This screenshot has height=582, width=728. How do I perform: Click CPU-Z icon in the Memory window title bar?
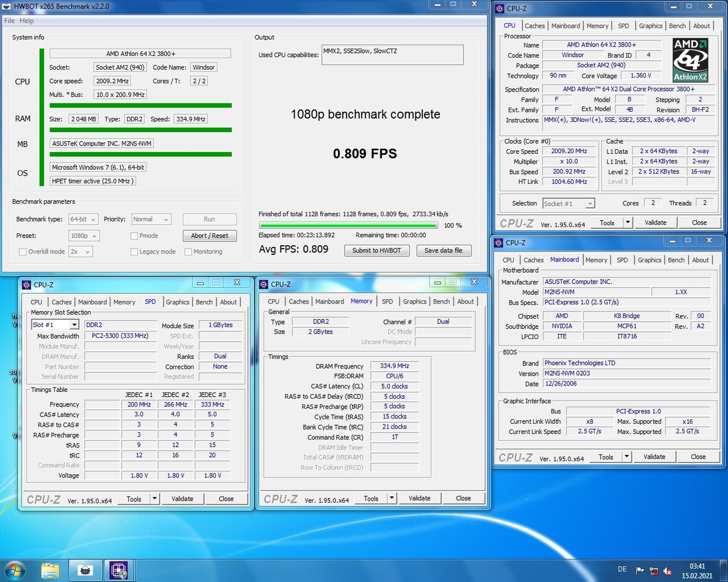pos(263,285)
